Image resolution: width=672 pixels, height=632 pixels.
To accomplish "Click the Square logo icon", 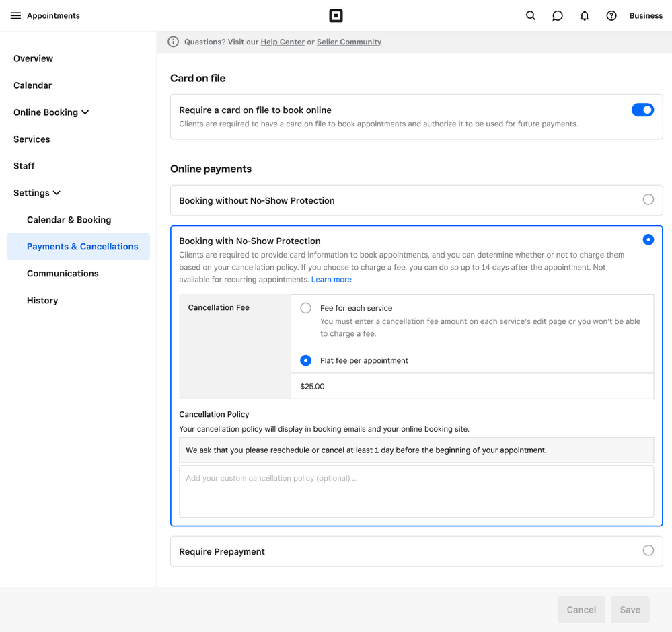I will [336, 15].
